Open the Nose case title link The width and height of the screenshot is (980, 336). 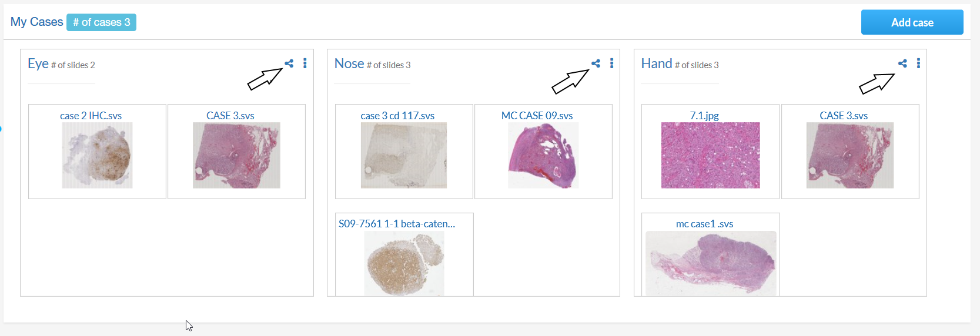click(x=349, y=63)
